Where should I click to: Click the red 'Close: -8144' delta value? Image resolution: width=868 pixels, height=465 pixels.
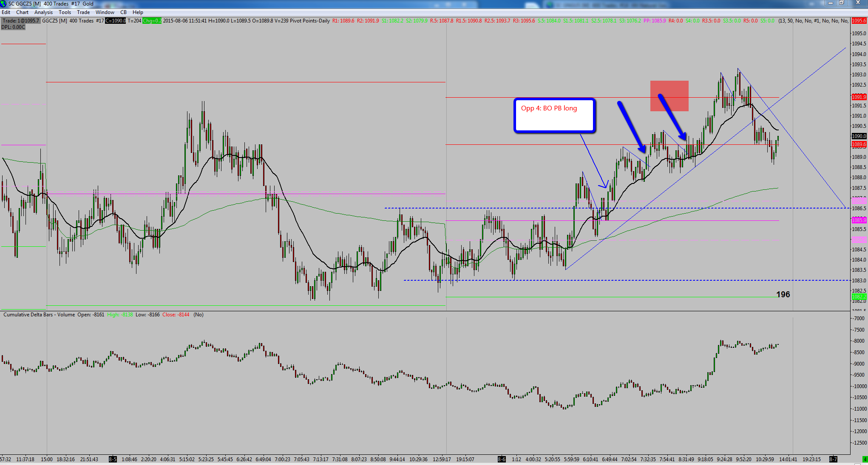[x=176, y=315]
